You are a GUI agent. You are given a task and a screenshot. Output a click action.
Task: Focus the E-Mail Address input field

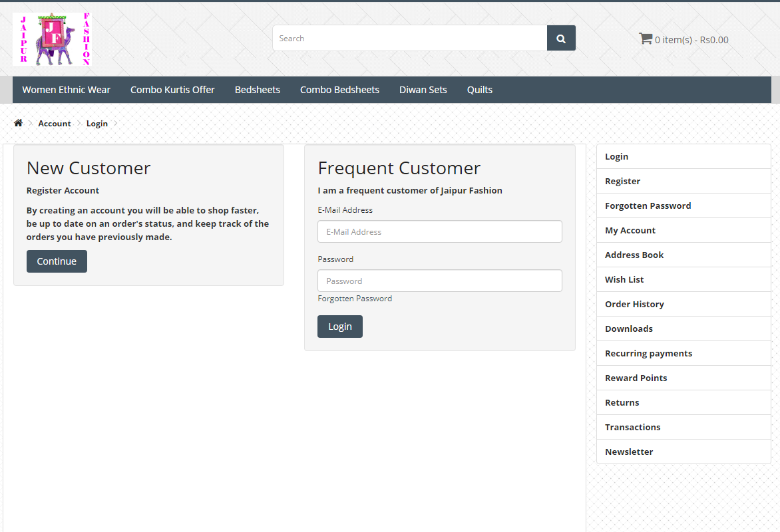click(439, 232)
